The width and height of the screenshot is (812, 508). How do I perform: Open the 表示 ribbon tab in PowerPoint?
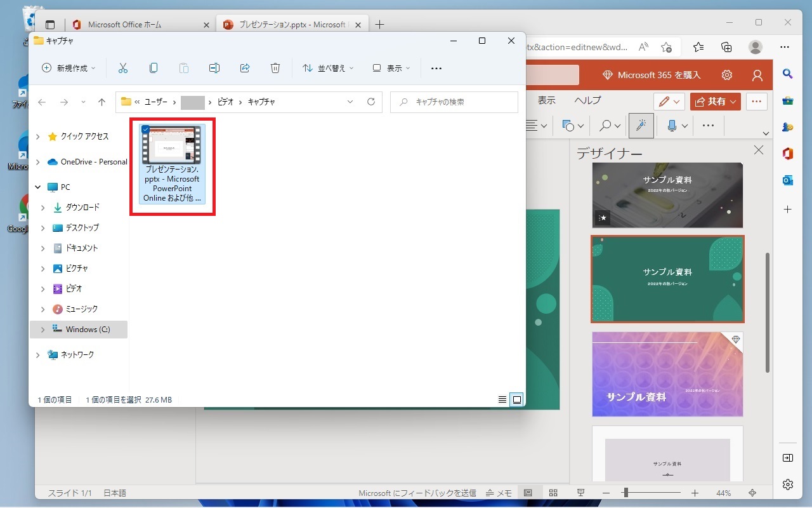pyautogui.click(x=546, y=100)
